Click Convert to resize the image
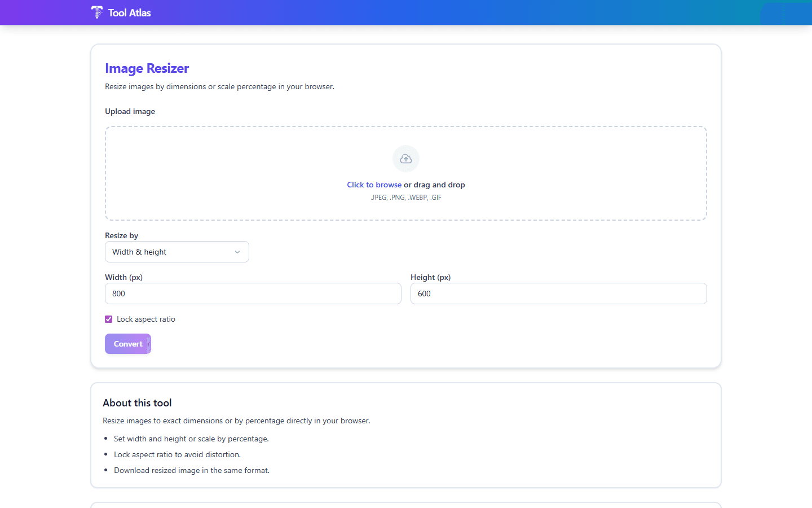812x508 pixels. click(x=127, y=344)
